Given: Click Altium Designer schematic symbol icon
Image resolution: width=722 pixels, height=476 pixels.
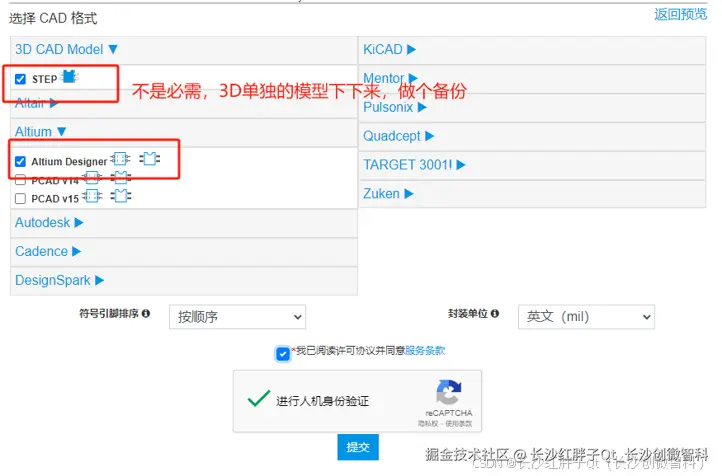Looking at the screenshot, I should coord(120,159).
